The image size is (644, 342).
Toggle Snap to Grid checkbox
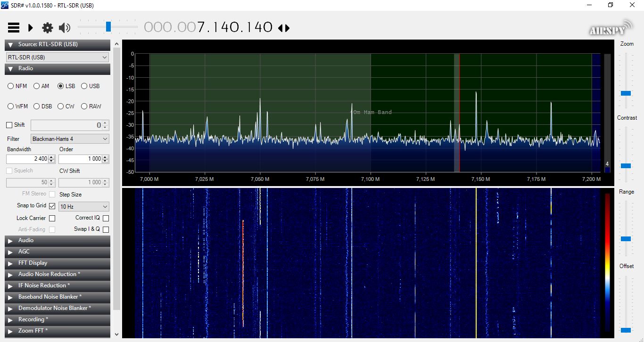point(52,206)
